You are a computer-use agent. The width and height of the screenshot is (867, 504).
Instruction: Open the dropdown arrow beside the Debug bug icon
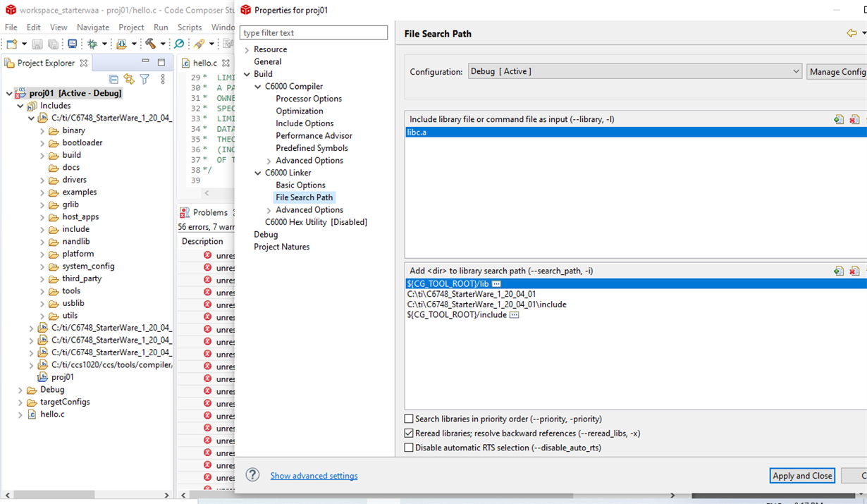(104, 44)
